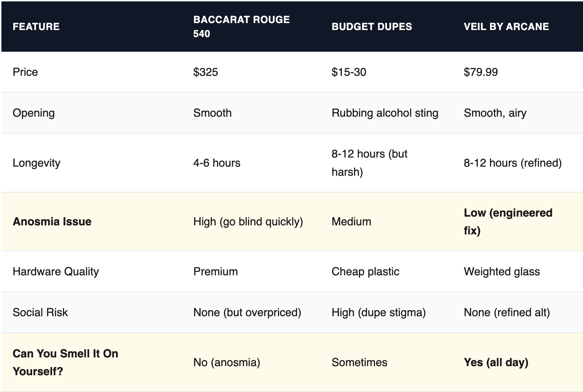Viewport: 583px width, 392px height.
Task: Click the Veil by Arcane header
Action: click(506, 27)
